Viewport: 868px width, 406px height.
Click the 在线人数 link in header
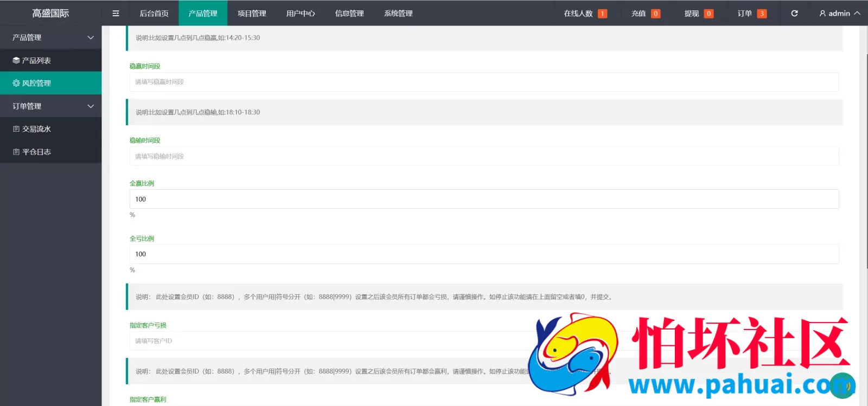tap(578, 14)
